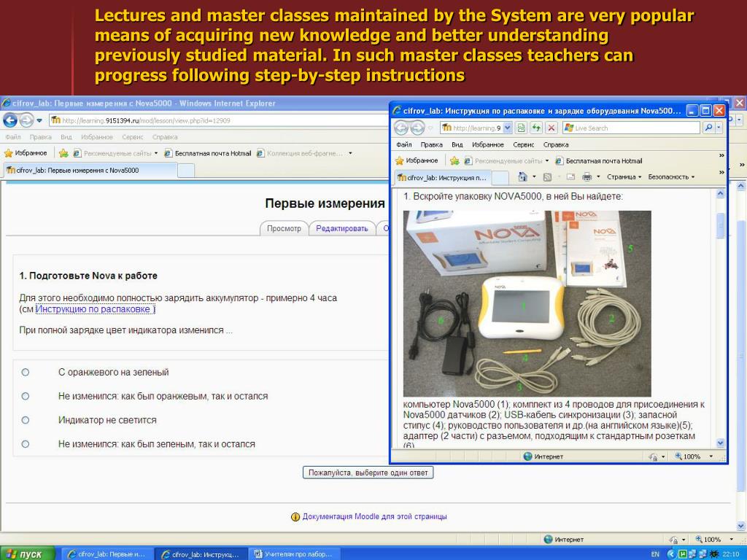This screenshot has height=560, width=747.
Task: Expand favorites bar overflow chevron in front window
Action: pos(721,155)
